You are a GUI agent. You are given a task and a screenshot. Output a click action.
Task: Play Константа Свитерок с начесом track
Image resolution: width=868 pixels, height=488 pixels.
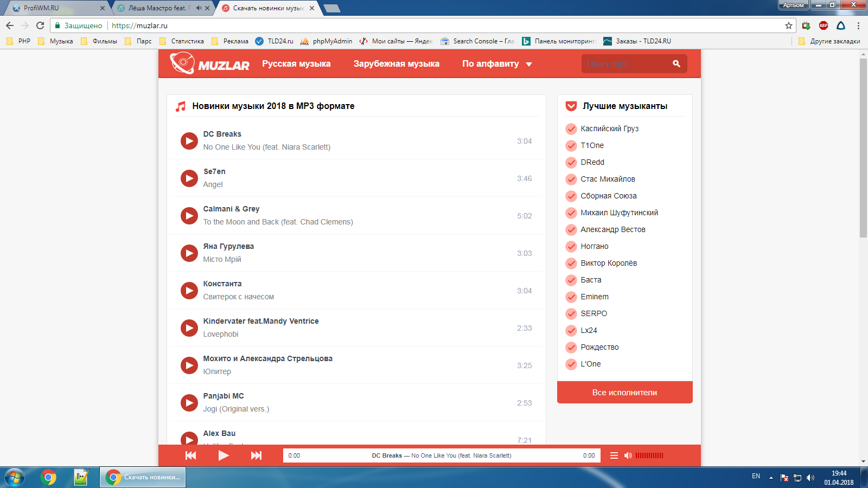(x=189, y=291)
